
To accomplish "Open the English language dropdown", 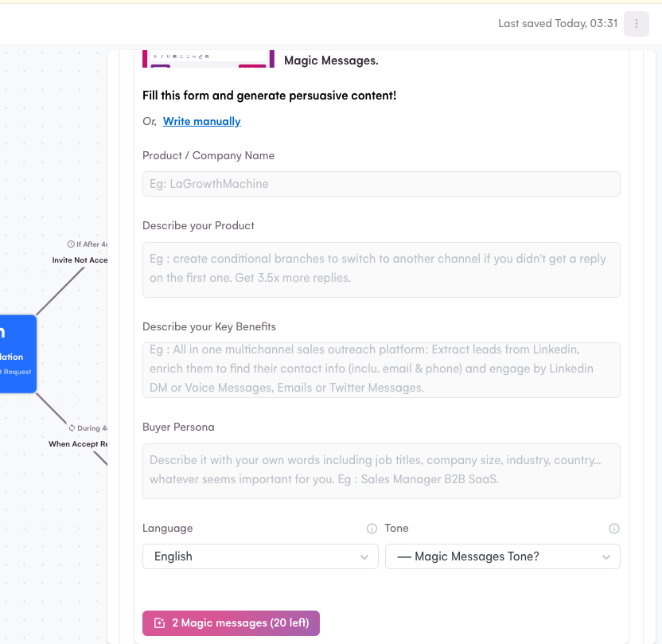I will point(260,556).
